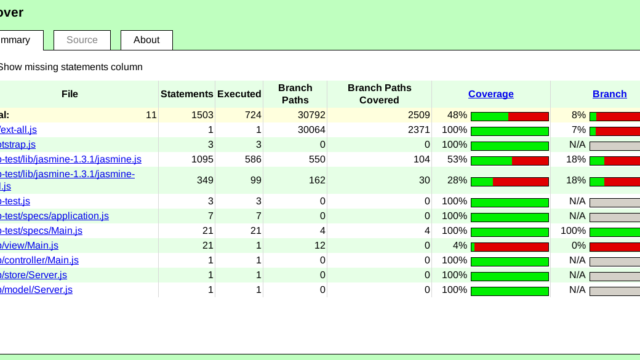640x360 pixels.
Task: Click the 4% coverage bar for view/Main.js
Action: 509,247
